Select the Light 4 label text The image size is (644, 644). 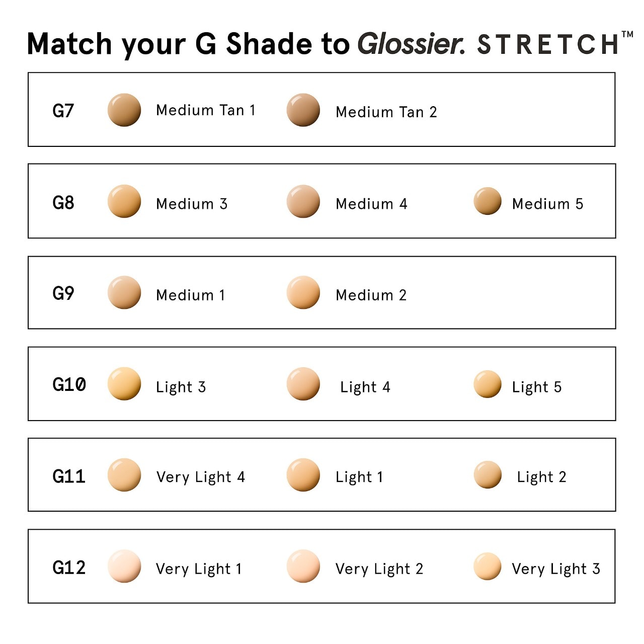pyautogui.click(x=365, y=387)
